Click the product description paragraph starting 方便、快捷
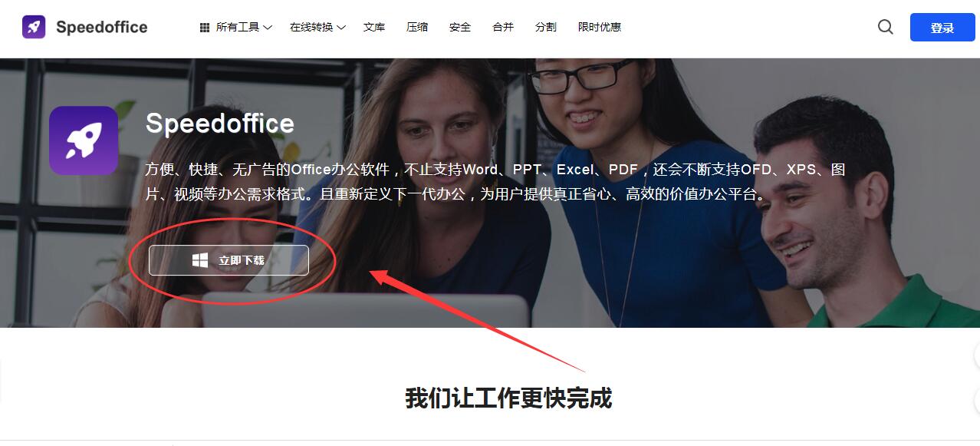This screenshot has width=980, height=446. pos(495,182)
